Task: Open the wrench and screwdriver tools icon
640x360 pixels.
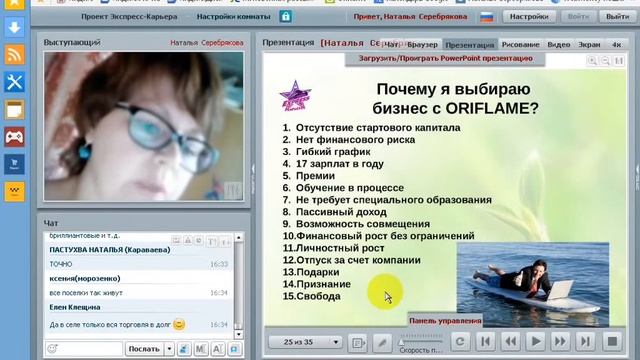Action: click(x=14, y=82)
